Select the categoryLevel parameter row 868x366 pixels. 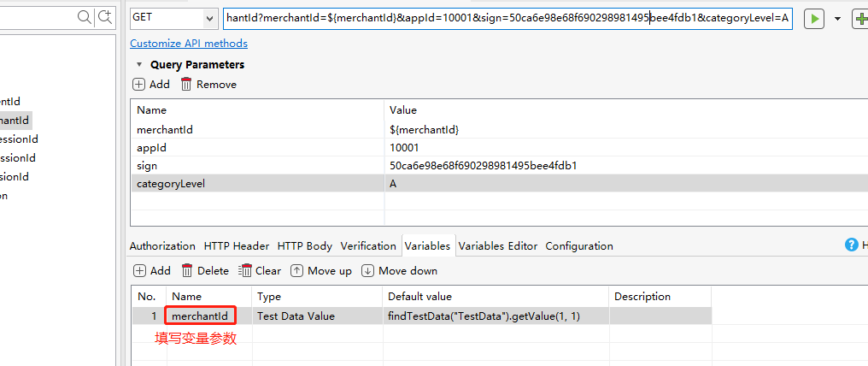coord(256,184)
